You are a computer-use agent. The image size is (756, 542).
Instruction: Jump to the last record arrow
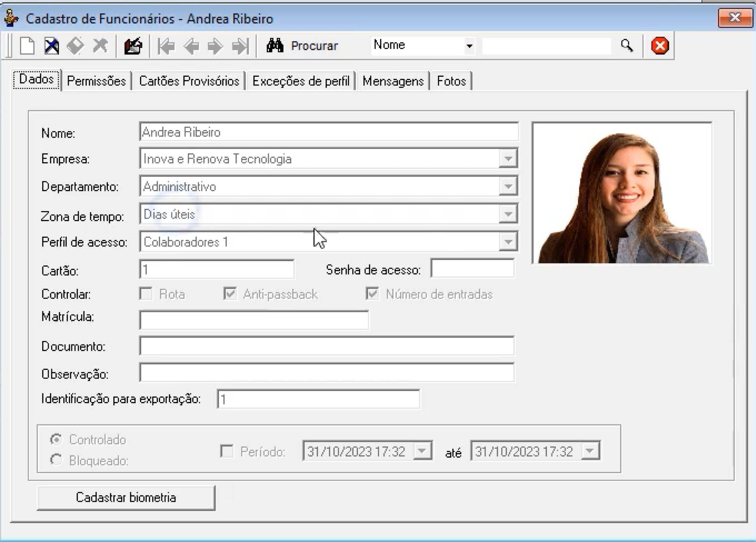point(240,46)
